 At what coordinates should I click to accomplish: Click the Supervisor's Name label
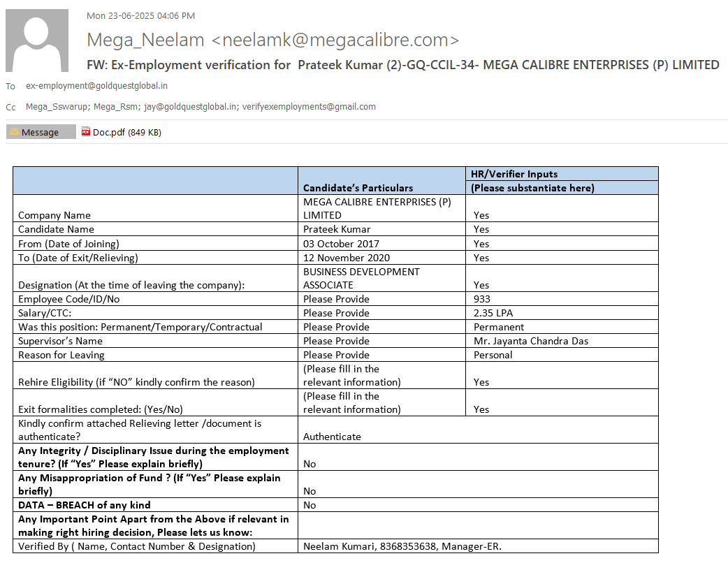(60, 341)
